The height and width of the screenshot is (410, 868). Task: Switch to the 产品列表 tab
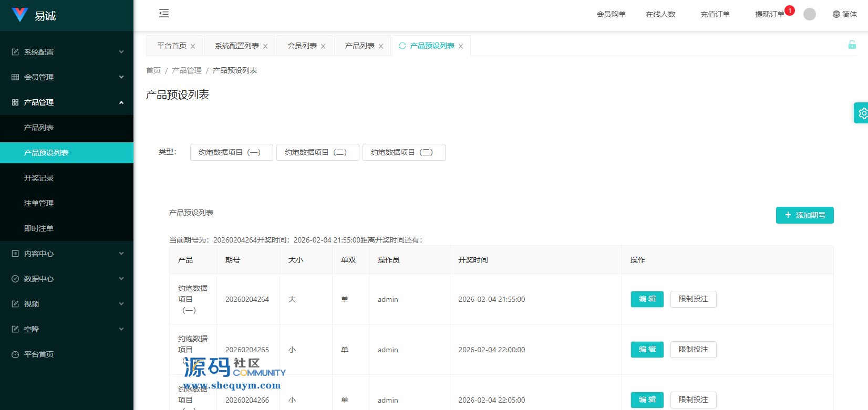coord(359,46)
